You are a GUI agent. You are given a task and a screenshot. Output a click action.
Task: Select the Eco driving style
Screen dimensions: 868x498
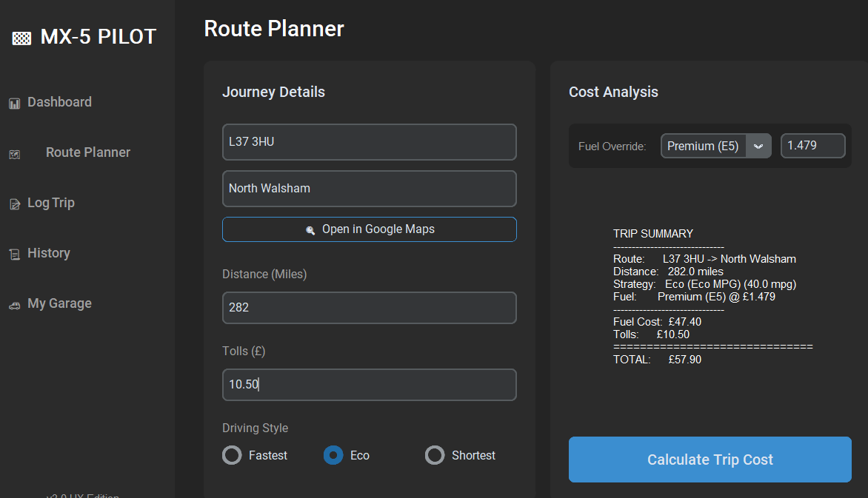(333, 455)
